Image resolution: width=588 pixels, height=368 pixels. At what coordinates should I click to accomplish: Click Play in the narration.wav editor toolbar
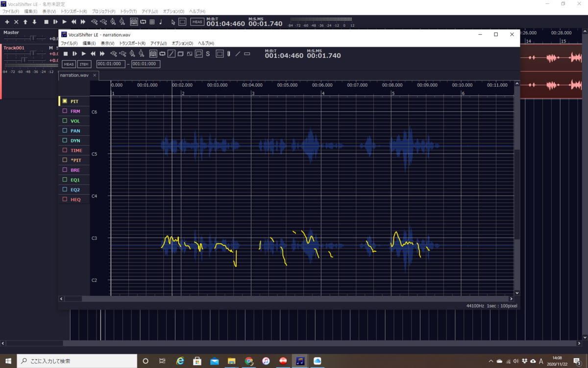(x=84, y=53)
